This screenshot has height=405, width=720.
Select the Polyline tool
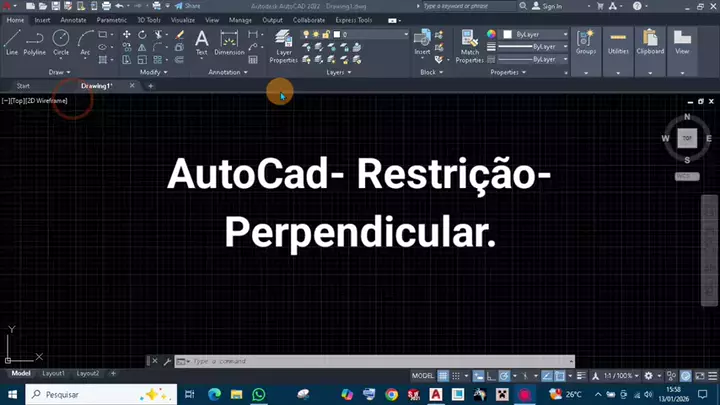35,41
